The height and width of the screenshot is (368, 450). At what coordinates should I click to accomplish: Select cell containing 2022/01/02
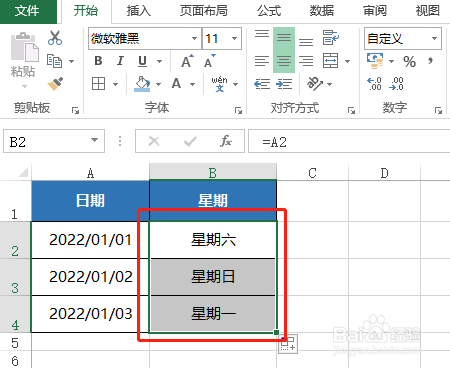coord(90,277)
